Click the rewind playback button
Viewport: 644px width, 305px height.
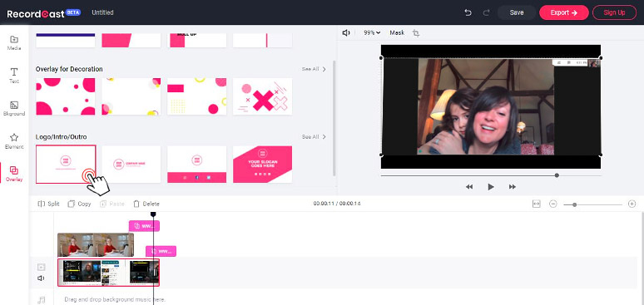(469, 187)
